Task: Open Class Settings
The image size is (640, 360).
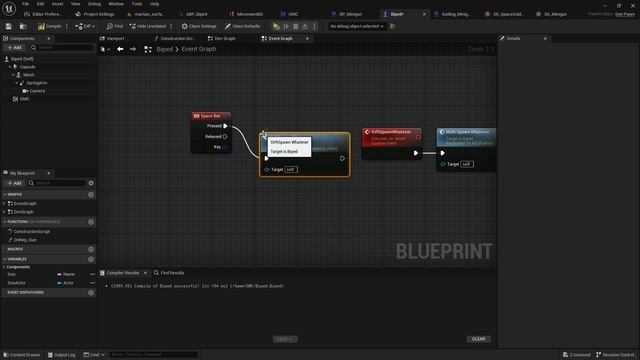Action: point(199,26)
